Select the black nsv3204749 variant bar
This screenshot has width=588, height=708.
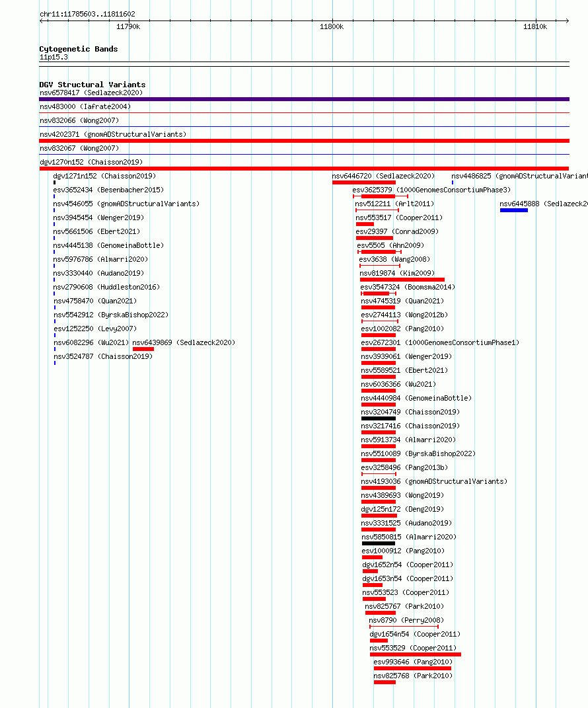coord(379,418)
